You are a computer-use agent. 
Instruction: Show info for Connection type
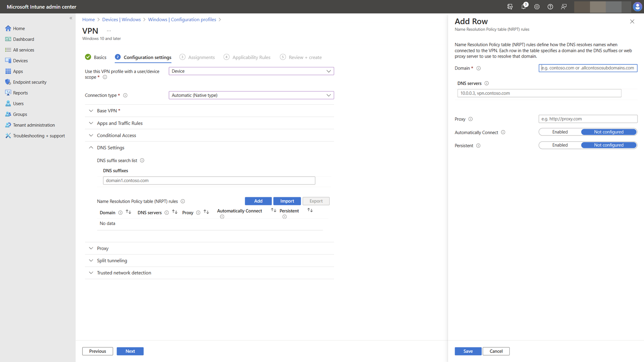pyautogui.click(x=125, y=96)
